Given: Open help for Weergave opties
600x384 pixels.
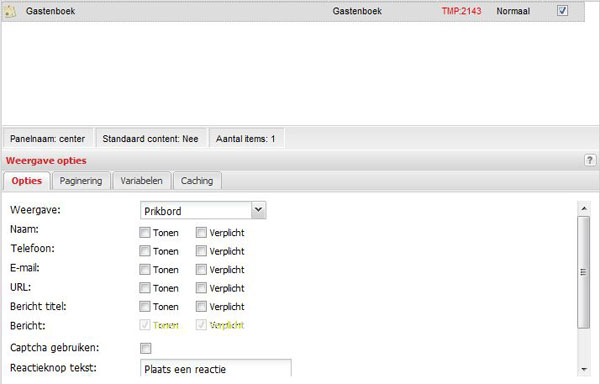Looking at the screenshot, I should coord(590,160).
